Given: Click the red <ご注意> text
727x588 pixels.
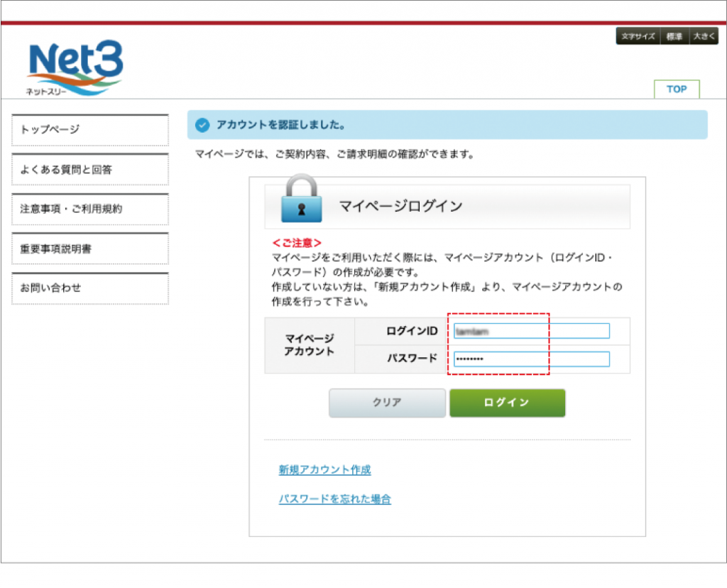Looking at the screenshot, I should [x=296, y=243].
